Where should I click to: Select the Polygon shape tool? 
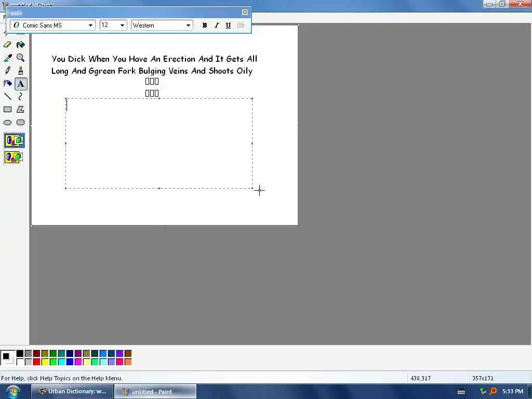coord(21,109)
